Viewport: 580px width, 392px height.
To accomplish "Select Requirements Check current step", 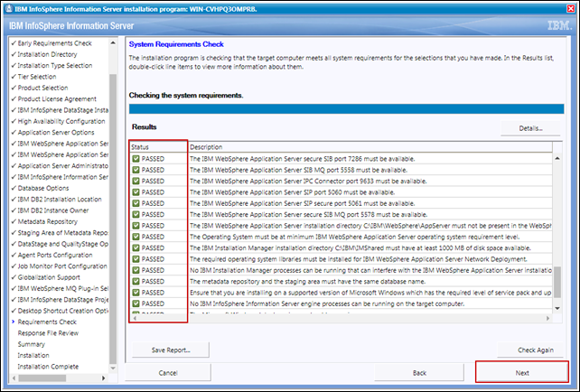I will tap(47, 322).
